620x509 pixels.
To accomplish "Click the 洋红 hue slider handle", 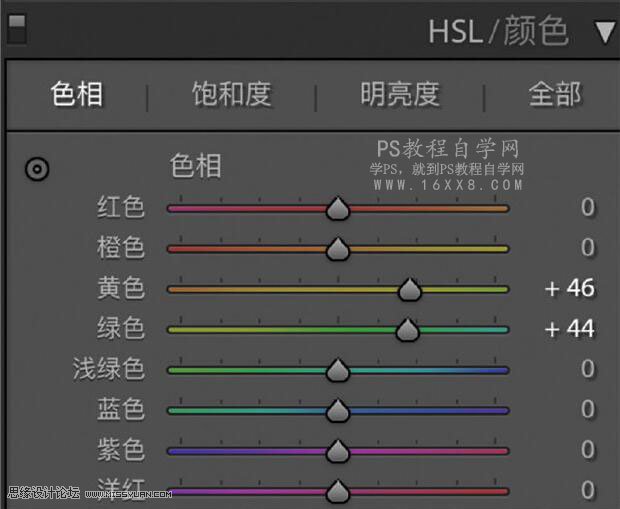I will click(x=338, y=490).
